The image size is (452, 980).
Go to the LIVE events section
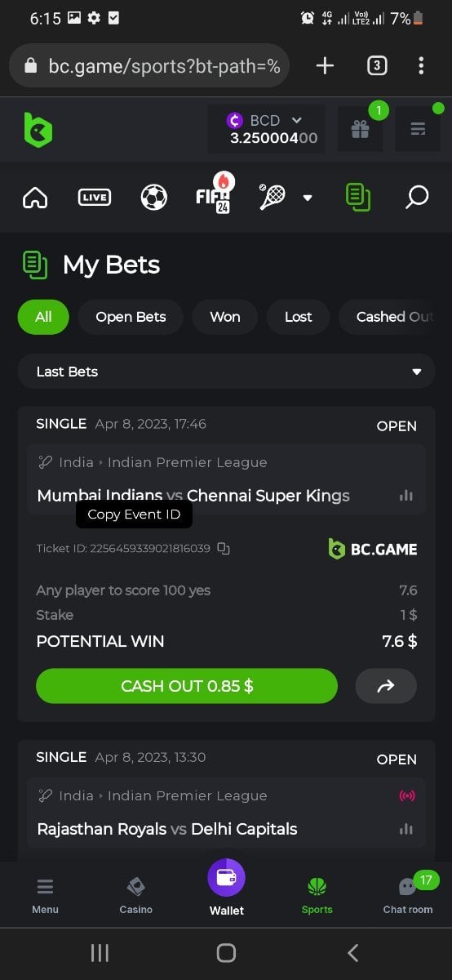pos(95,197)
